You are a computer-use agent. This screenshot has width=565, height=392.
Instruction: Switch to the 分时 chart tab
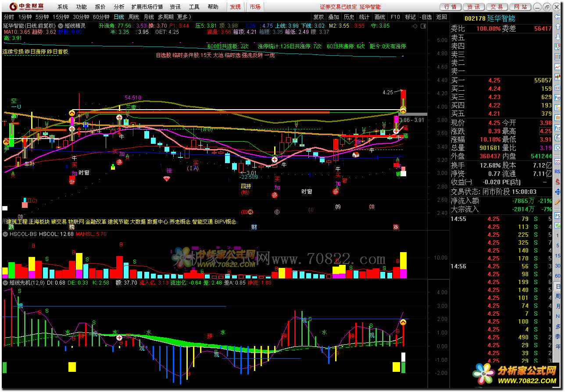click(9, 17)
